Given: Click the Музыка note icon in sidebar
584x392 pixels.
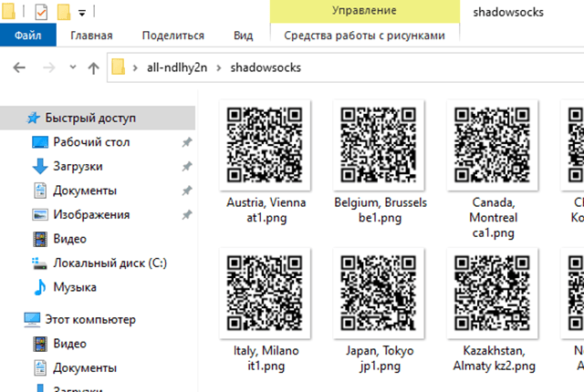Looking at the screenshot, I should [39, 287].
